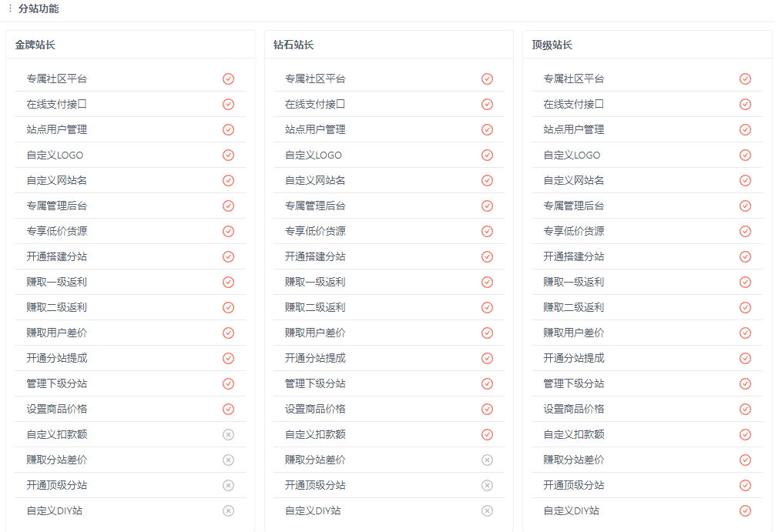The width and height of the screenshot is (775, 532).
Task: Click 专享低价货源 text under 钻石站长
Action: (x=315, y=231)
